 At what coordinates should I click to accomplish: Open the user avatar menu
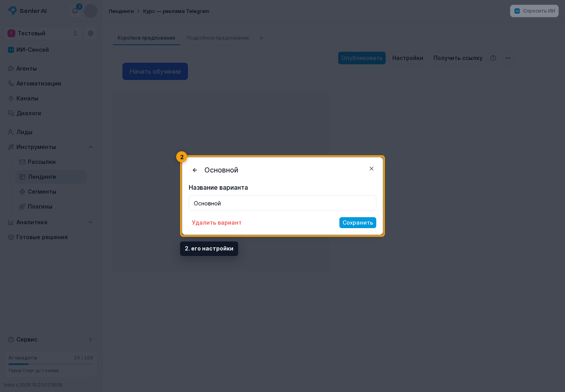coord(91,11)
